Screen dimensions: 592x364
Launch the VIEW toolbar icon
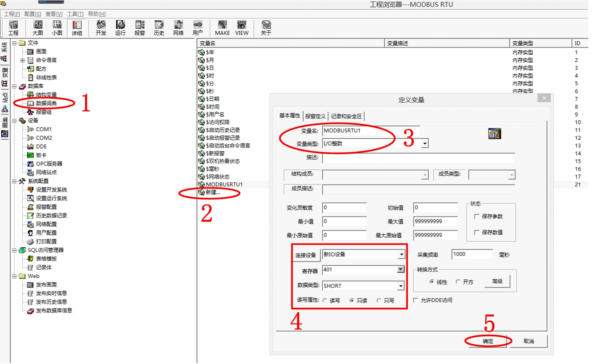pos(242,28)
